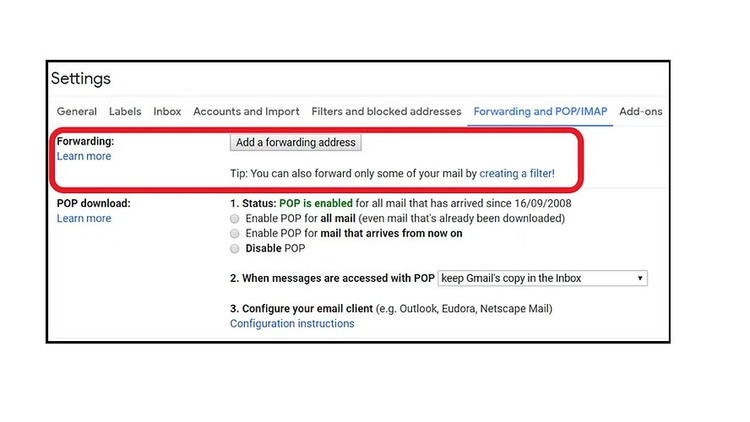The height and width of the screenshot is (422, 750).
Task: Choose Enable POP for mail arriving from now on
Action: coord(235,233)
